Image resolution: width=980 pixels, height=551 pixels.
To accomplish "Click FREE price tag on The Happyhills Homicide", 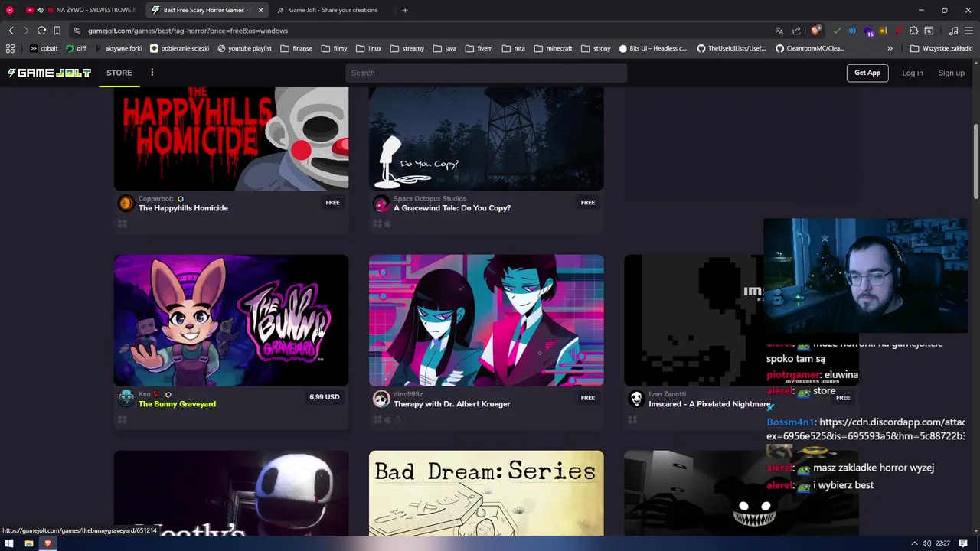I will 332,203.
